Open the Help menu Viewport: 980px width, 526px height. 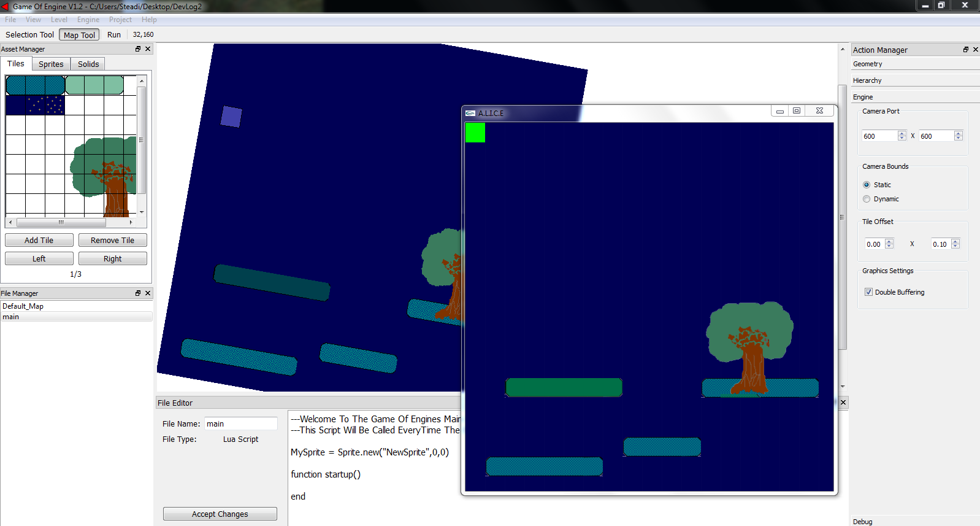[149, 20]
